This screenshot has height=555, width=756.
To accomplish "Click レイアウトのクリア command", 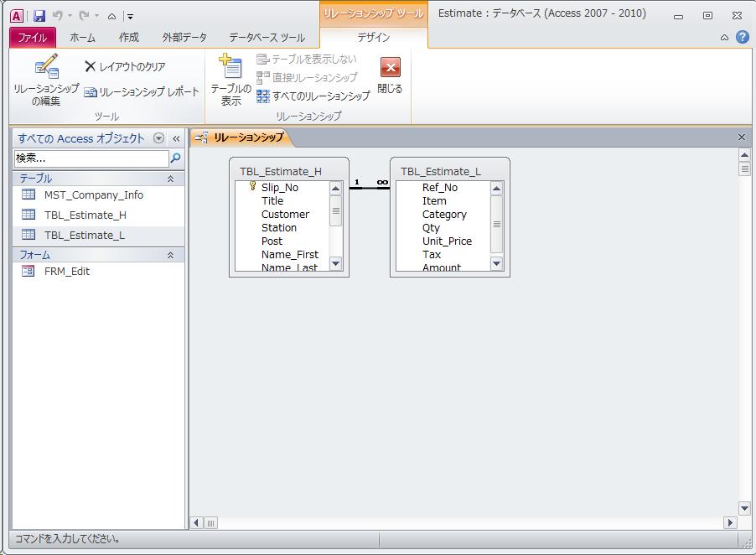I will 125,66.
